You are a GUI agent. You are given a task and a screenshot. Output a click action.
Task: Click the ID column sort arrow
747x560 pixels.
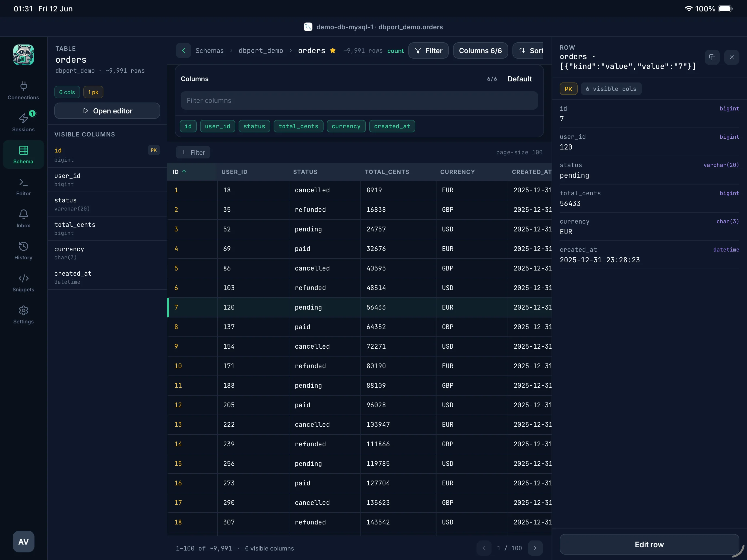[184, 172]
